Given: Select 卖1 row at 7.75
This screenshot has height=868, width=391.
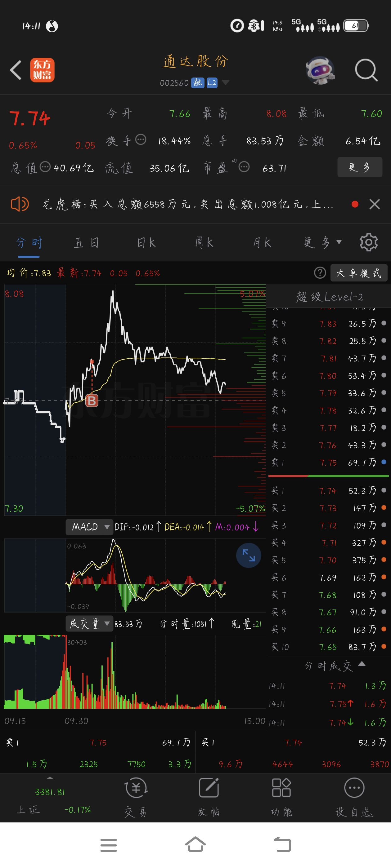Looking at the screenshot, I should point(329,462).
